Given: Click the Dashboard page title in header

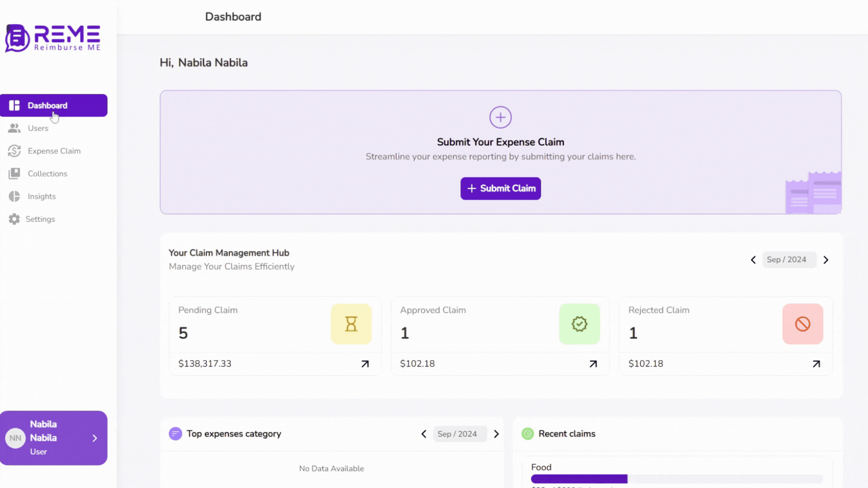Looking at the screenshot, I should tap(233, 17).
